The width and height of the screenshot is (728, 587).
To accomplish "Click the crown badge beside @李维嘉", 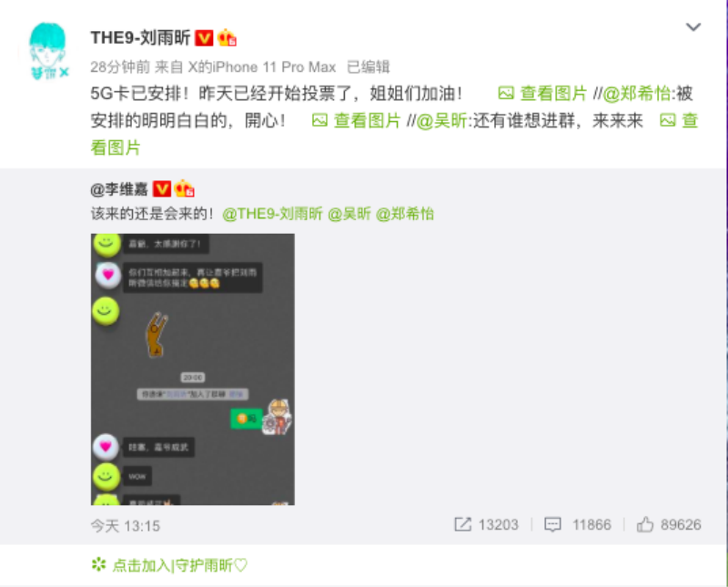I will 185,188.
